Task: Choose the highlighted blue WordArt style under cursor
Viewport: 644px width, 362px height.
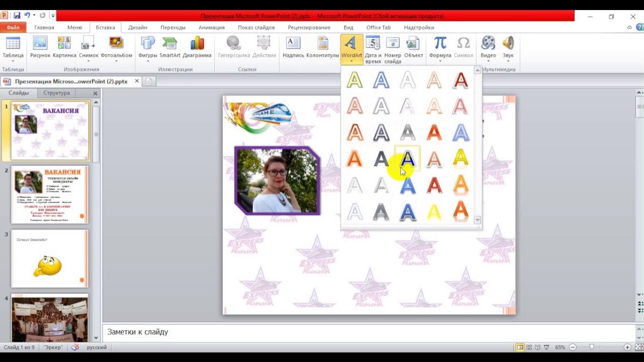Action: click(x=408, y=159)
